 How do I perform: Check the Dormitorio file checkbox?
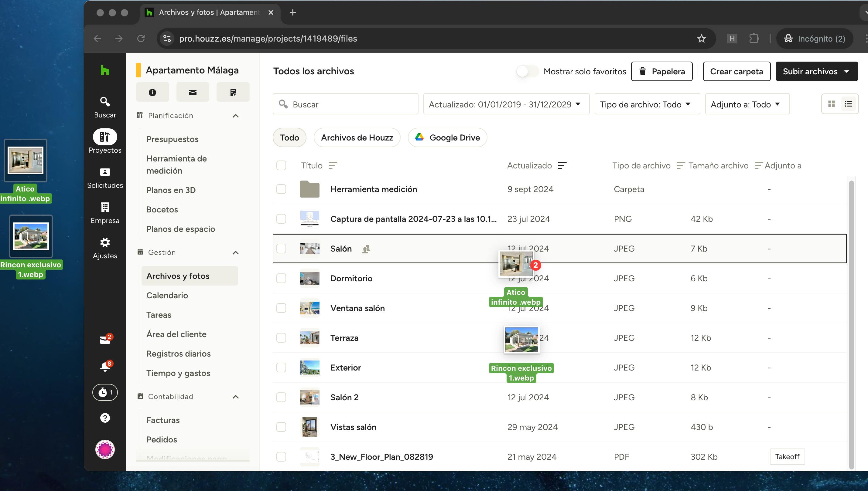tap(281, 278)
